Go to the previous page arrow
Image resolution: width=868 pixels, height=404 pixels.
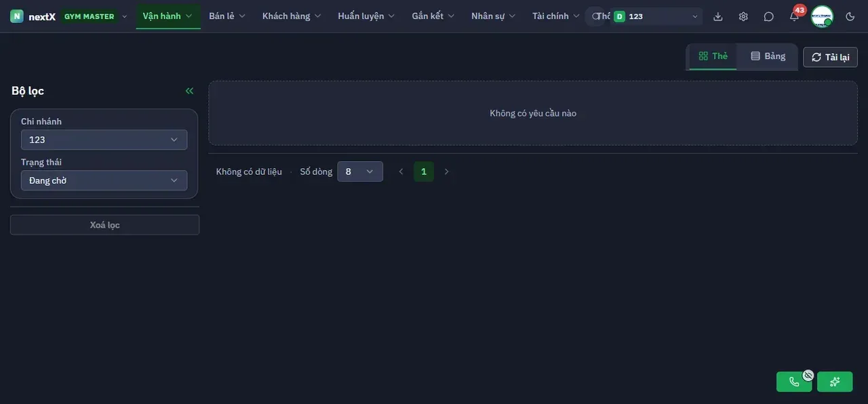point(401,171)
